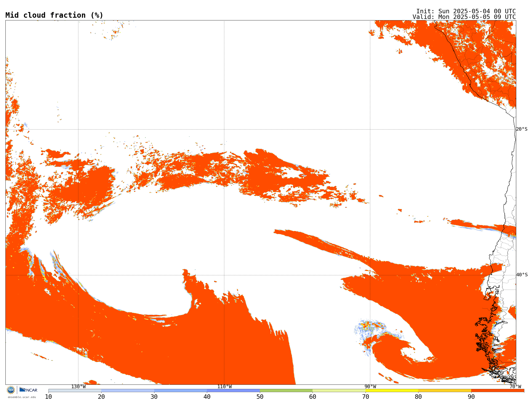Image resolution: width=532 pixels, height=400 pixels.
Task: Click the colorbar tick label 10
Action: point(49,397)
